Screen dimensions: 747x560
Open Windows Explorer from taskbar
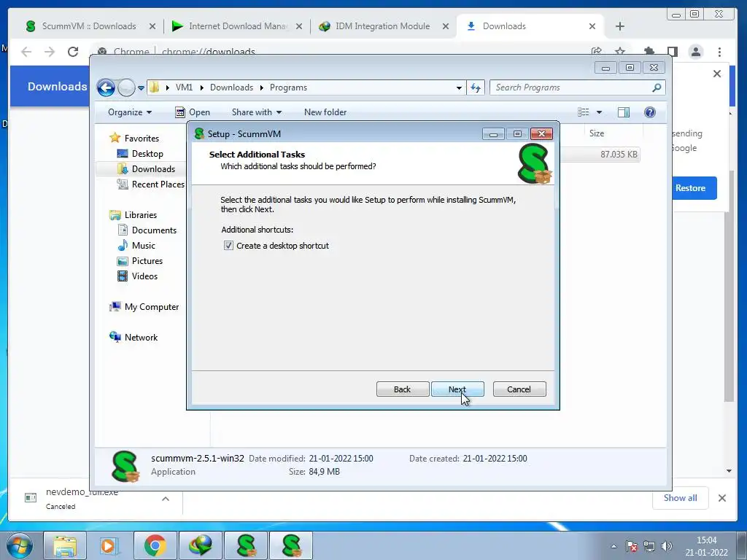[65, 545]
